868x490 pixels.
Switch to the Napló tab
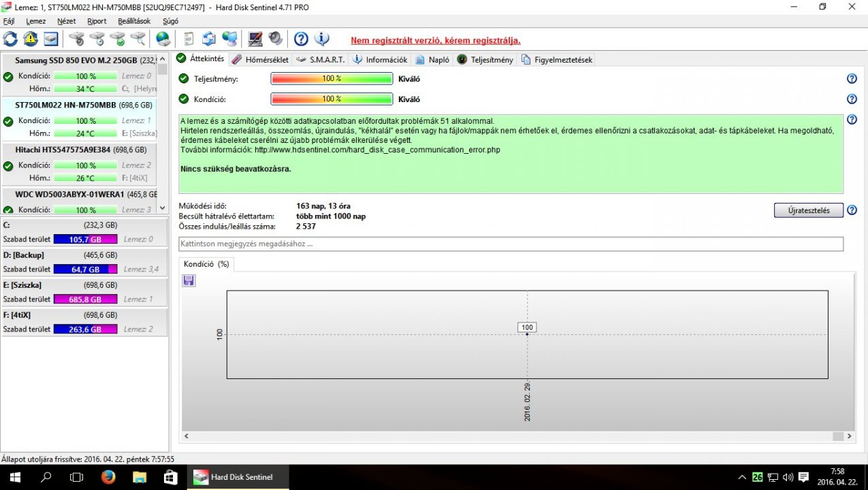432,59
